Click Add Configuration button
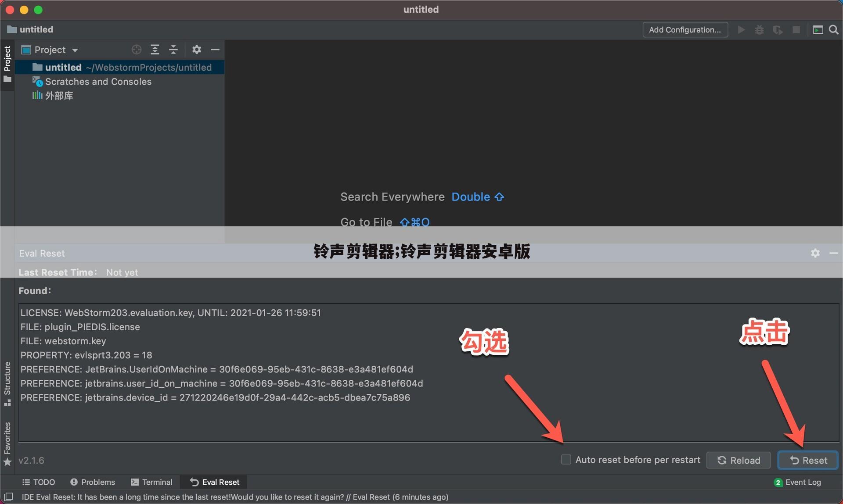The width and height of the screenshot is (843, 504). (x=685, y=30)
